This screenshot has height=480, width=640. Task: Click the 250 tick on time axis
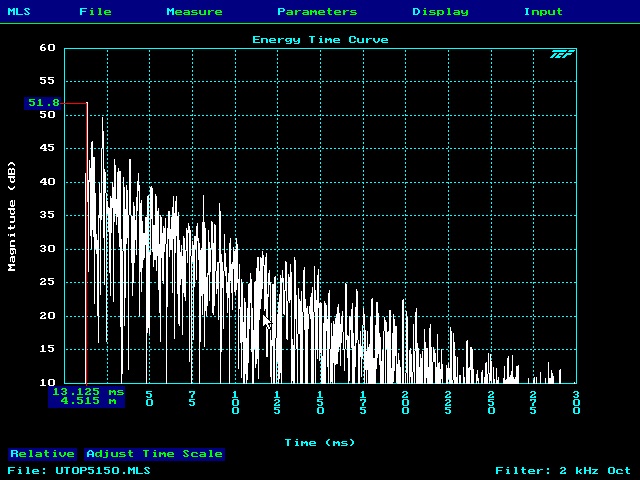click(x=491, y=402)
